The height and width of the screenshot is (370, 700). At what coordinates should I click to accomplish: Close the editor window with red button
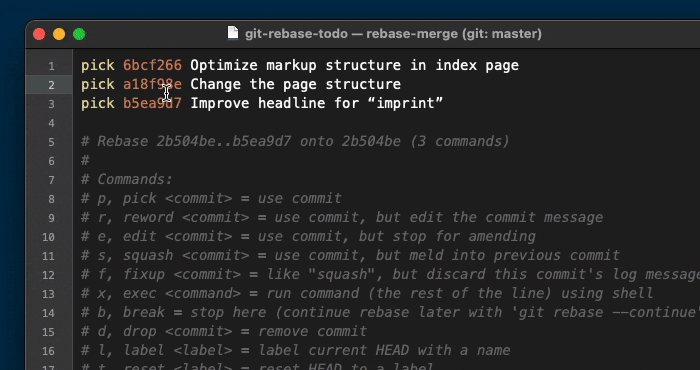[39, 34]
